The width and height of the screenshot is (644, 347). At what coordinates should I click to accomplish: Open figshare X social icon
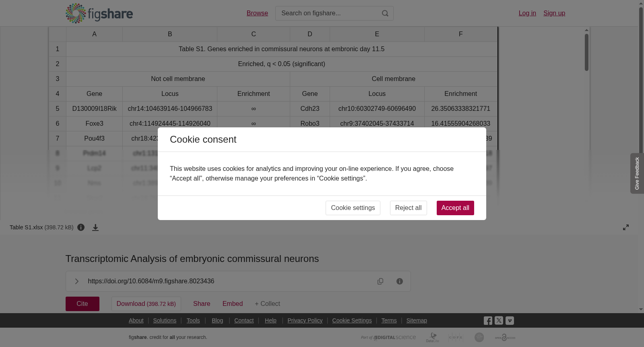point(499,321)
